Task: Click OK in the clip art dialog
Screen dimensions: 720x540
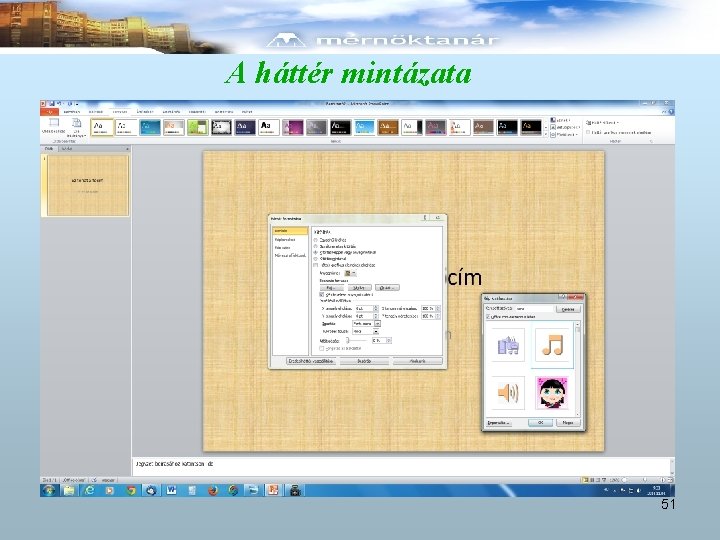Action: tap(540, 422)
